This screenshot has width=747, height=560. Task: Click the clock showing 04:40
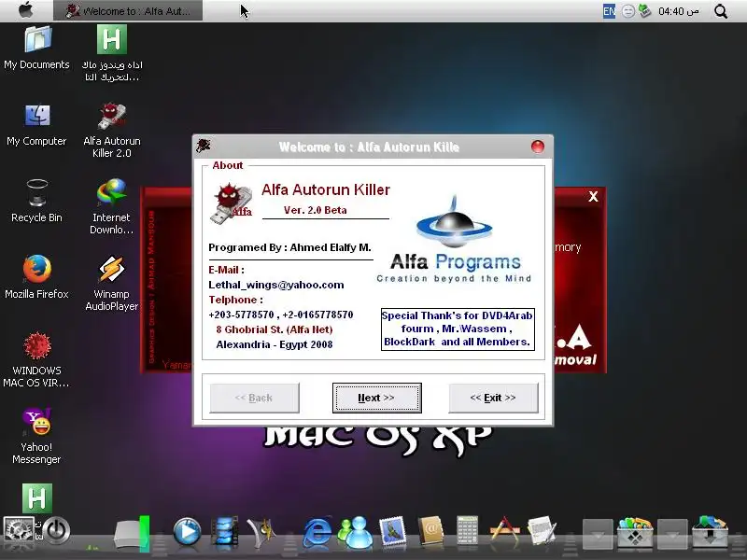pos(679,11)
